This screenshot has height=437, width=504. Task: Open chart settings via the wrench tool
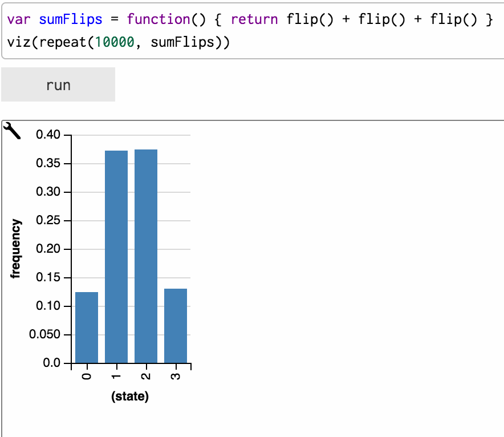tap(13, 130)
